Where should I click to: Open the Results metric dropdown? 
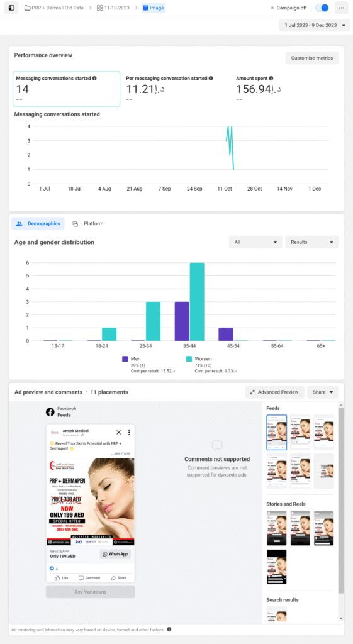pyautogui.click(x=312, y=242)
